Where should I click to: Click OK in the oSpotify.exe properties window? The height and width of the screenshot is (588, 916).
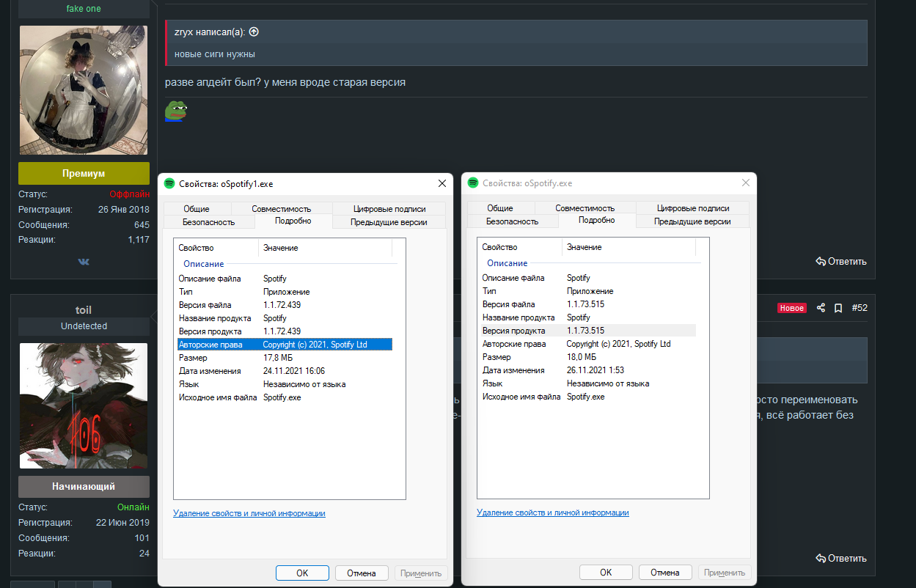pos(606,573)
